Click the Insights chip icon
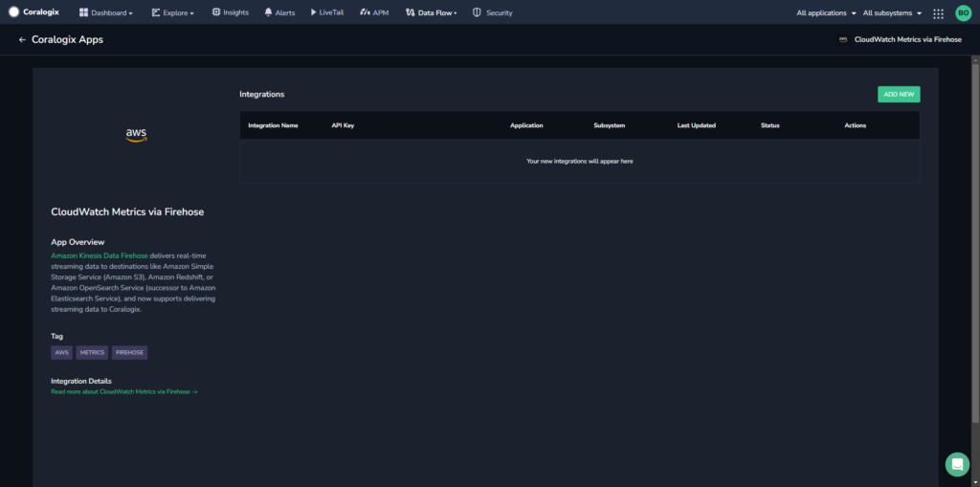This screenshot has width=980, height=487. point(216,11)
